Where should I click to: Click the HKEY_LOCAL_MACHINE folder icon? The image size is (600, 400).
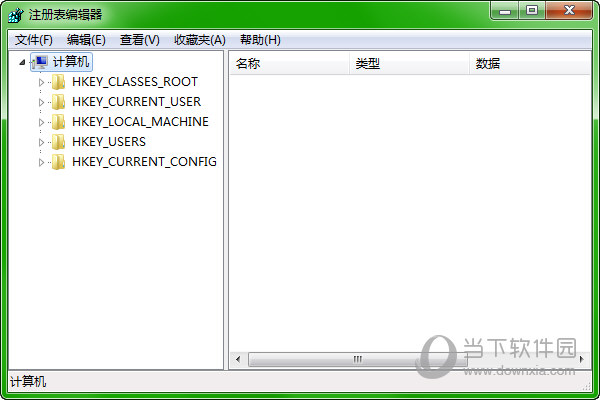[59, 122]
